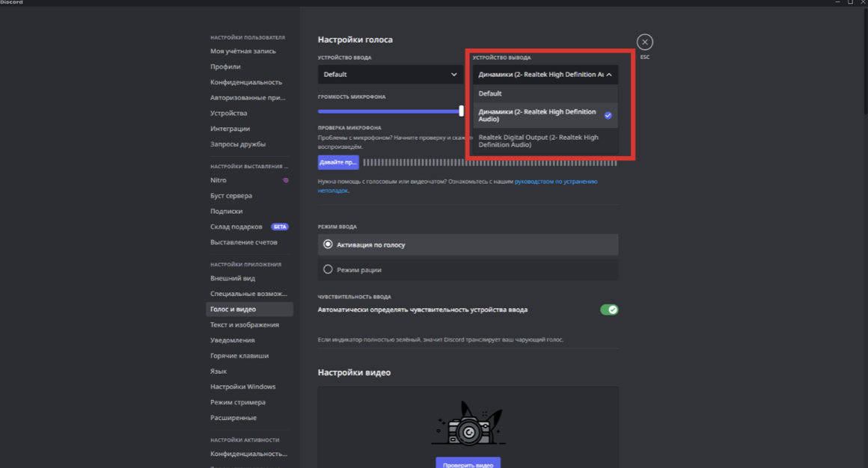Click the Nitro purple badge icon
The height and width of the screenshot is (468, 868).
click(x=286, y=180)
